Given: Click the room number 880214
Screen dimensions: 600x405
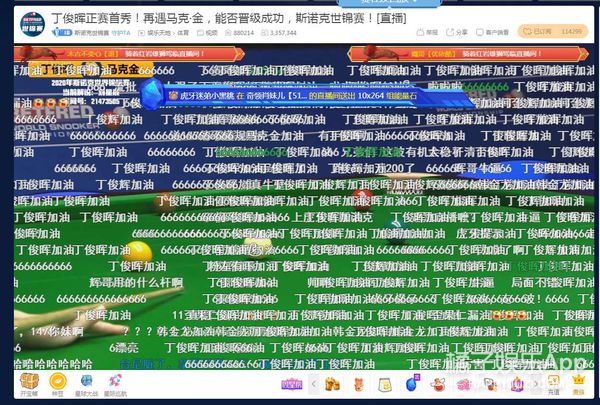Looking at the screenshot, I should 240,33.
